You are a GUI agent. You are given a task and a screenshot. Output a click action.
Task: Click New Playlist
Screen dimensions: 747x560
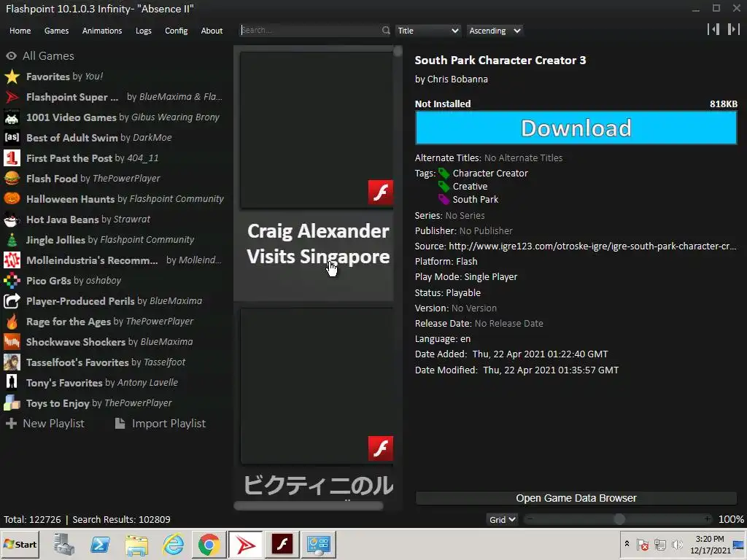[x=44, y=424]
